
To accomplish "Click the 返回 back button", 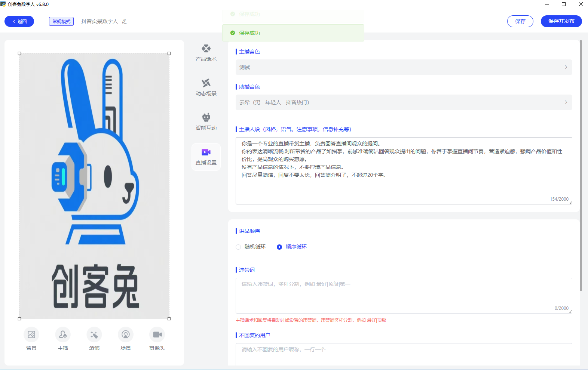I will pos(19,21).
